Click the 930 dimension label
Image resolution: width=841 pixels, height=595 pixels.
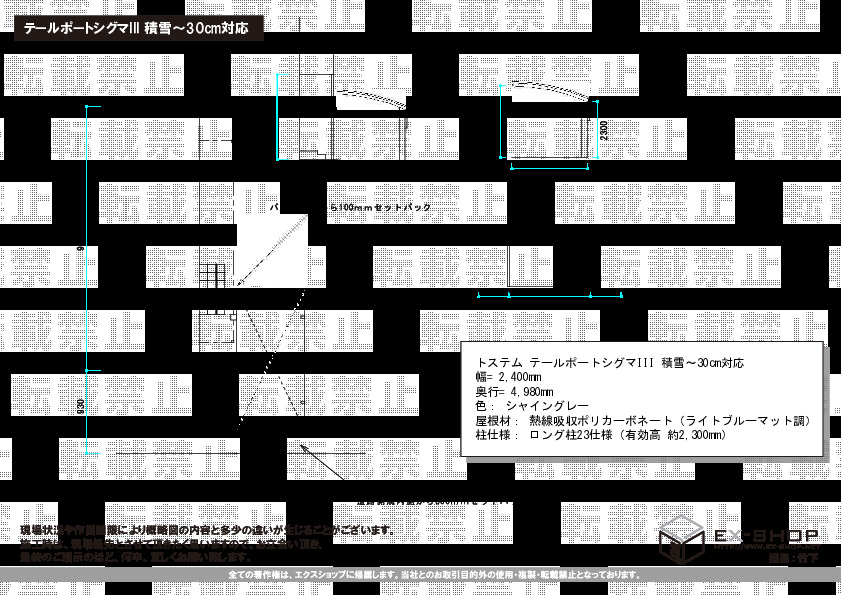[81, 407]
